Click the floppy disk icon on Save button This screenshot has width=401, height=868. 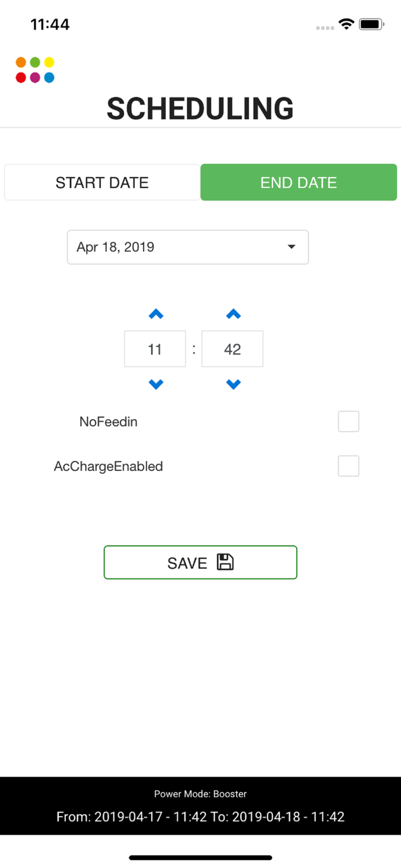coord(227,562)
